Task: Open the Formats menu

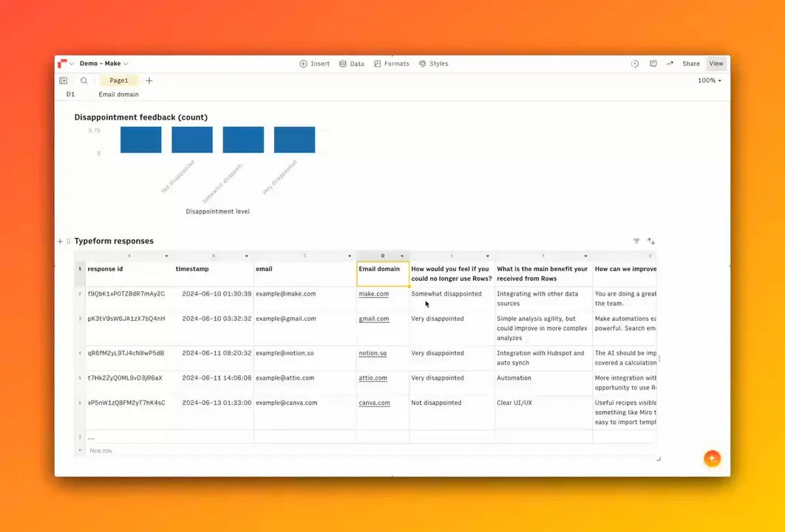Action: point(392,64)
